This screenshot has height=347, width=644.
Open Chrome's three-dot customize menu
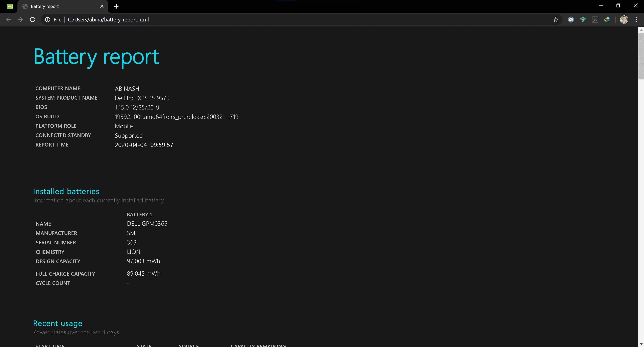coord(636,19)
